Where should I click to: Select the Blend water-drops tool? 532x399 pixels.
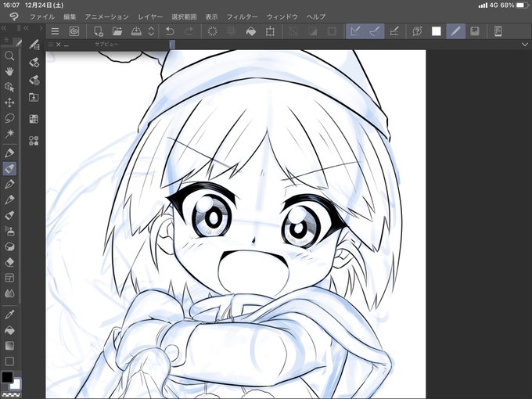[9, 293]
